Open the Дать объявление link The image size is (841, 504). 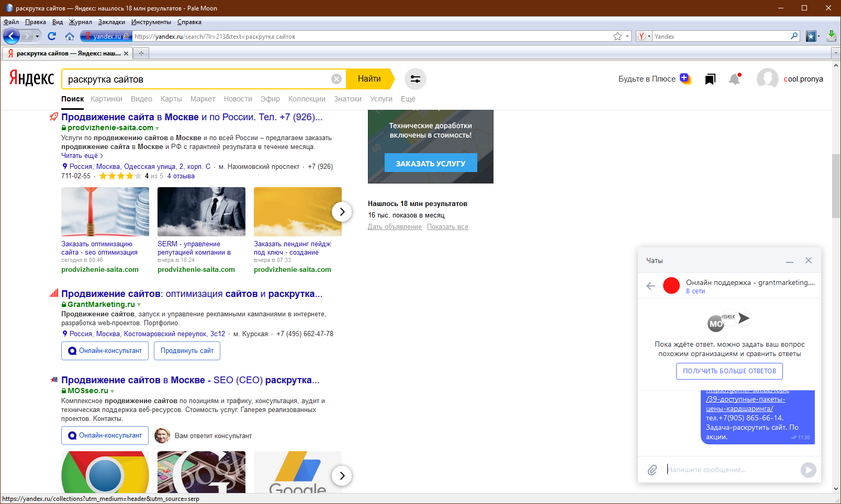395,227
